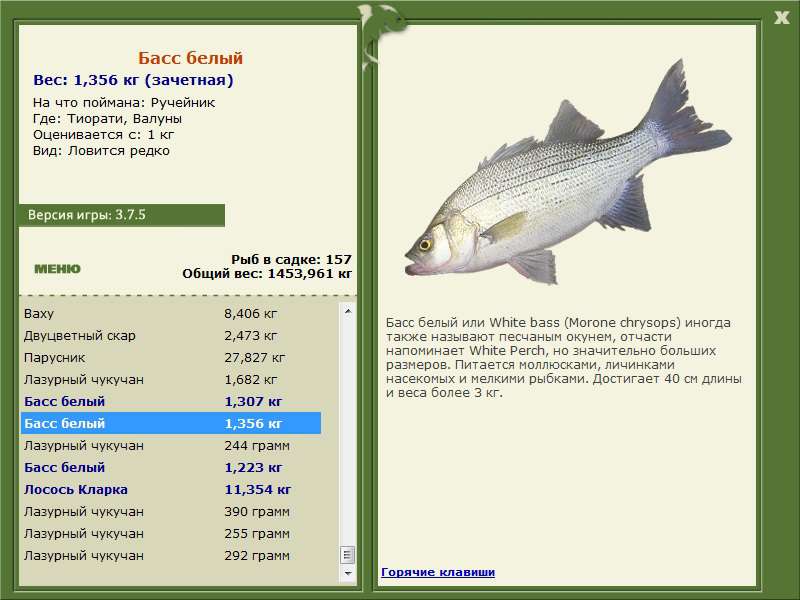Screen dimensions: 800x600
Task: Click the Вид: Ловится редко line
Action: point(102,151)
